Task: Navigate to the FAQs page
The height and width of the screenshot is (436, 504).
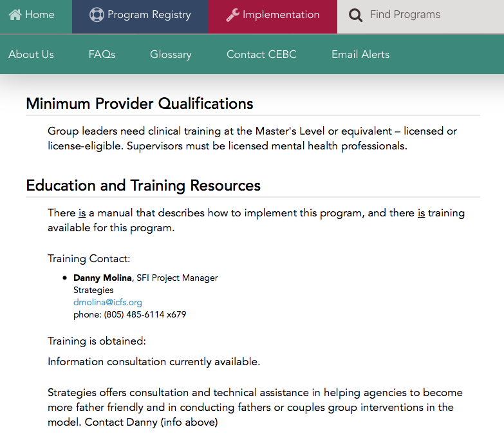Action: pyautogui.click(x=102, y=55)
